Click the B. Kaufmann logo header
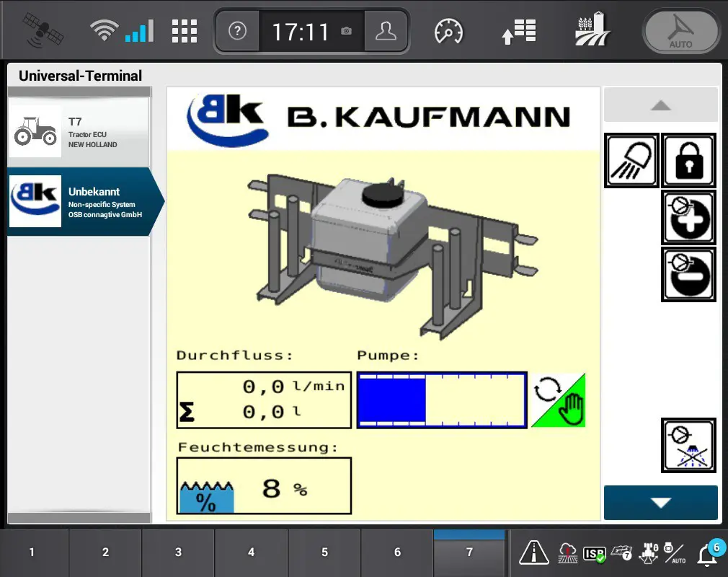The width and height of the screenshot is (728, 577). 383,119
